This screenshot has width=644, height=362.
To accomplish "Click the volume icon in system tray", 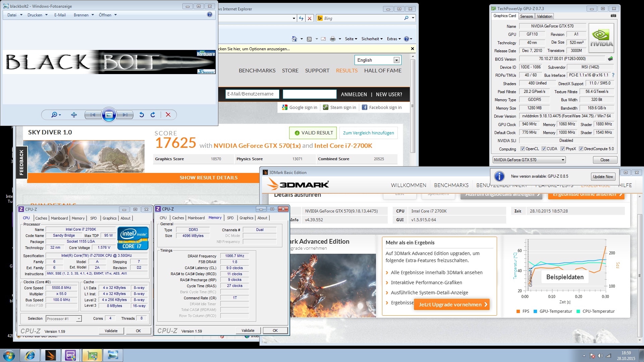I will (600, 356).
